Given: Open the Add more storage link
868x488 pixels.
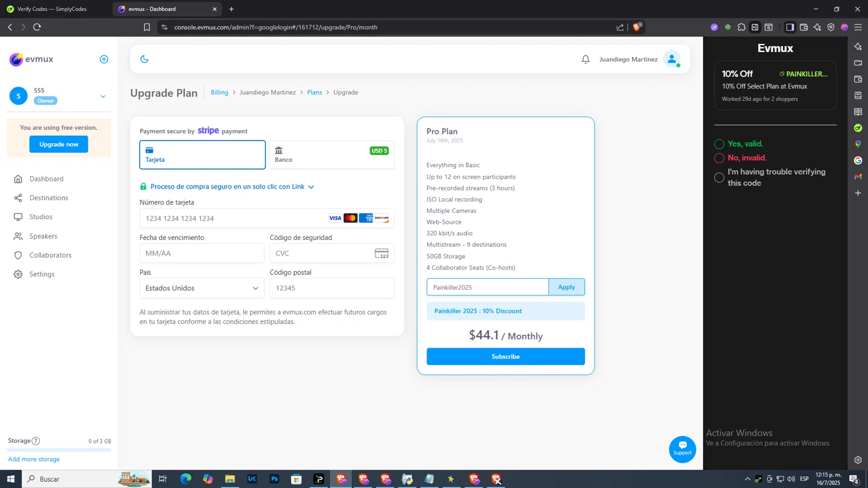Looking at the screenshot, I should [x=34, y=459].
